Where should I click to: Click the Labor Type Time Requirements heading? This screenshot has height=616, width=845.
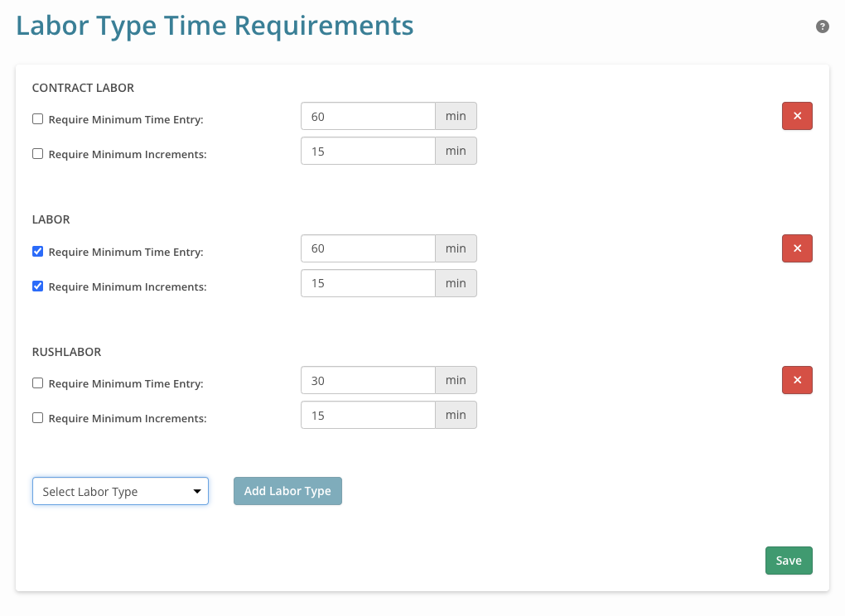point(215,26)
